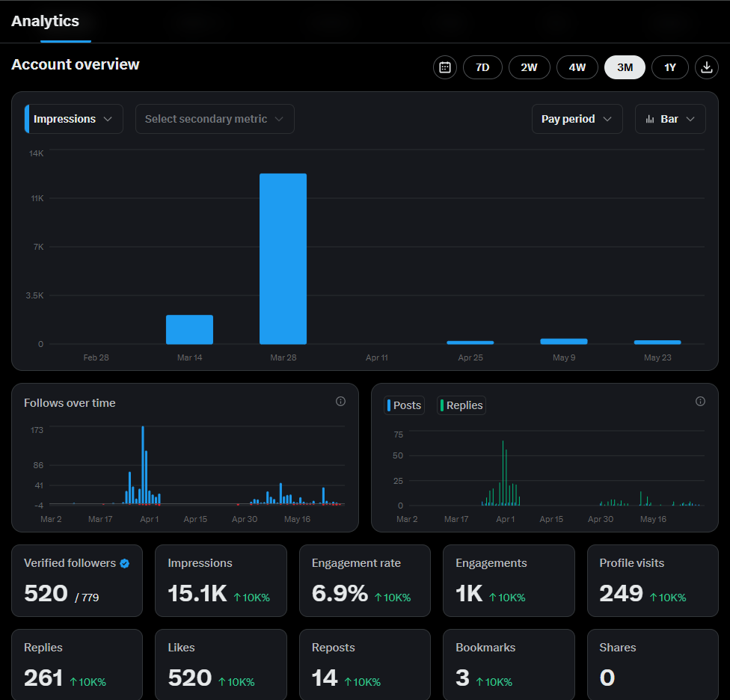This screenshot has height=700, width=730.
Task: Click the Follows over time title
Action: point(70,403)
